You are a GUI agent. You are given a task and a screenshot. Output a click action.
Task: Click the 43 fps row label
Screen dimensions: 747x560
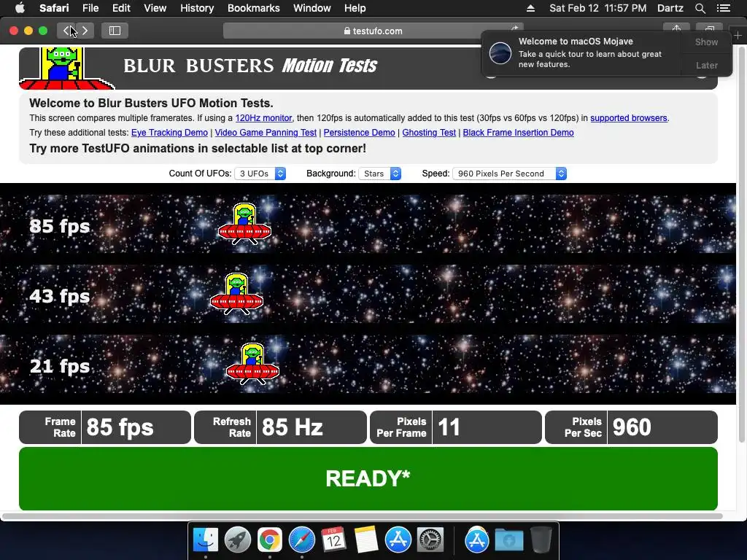pos(60,296)
